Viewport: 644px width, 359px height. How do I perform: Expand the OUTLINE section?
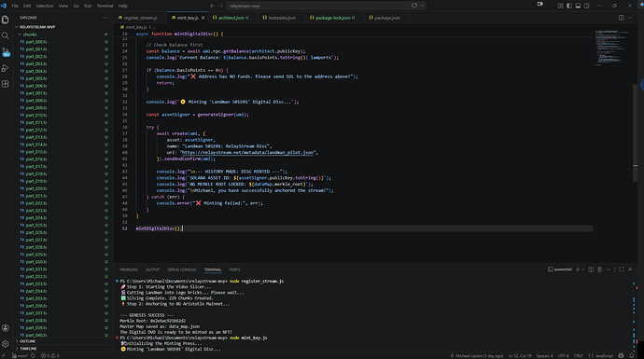[63, 341]
